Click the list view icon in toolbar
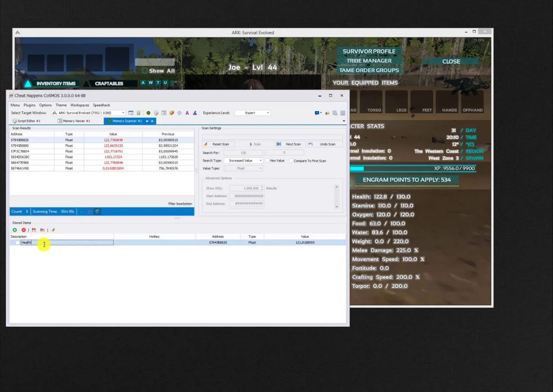The width and height of the screenshot is (553, 392). [164, 113]
